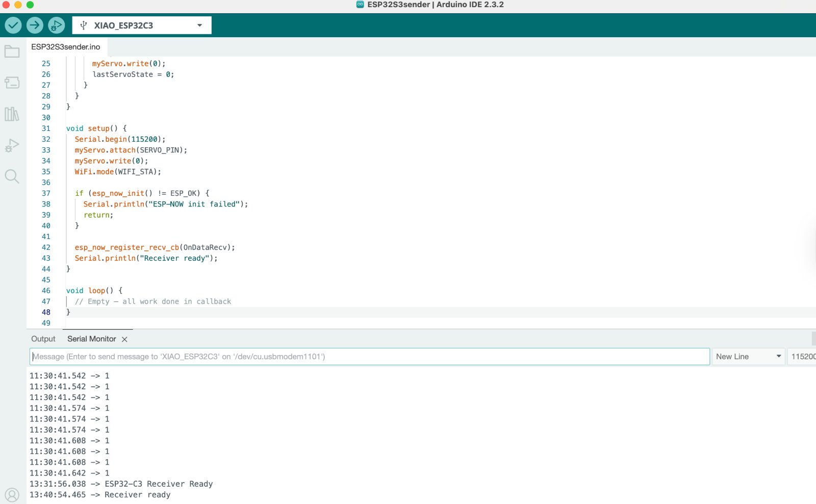
Task: Click line number 31 in the gutter
Action: [x=46, y=128]
